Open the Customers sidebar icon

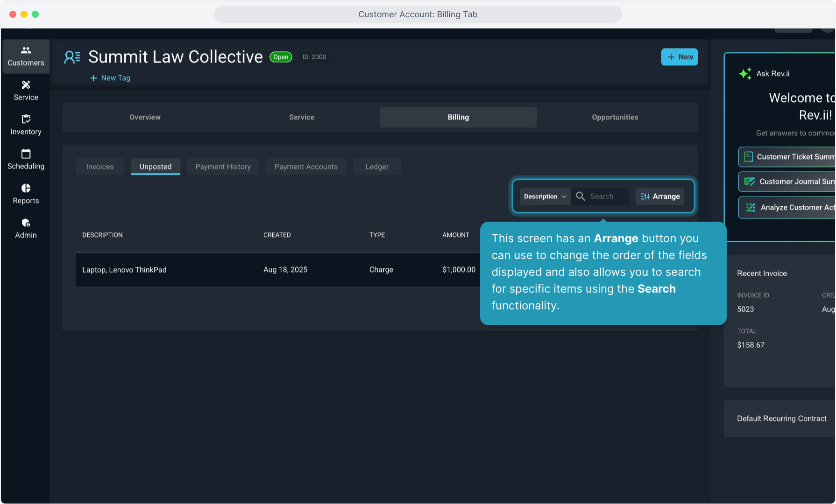[26, 50]
